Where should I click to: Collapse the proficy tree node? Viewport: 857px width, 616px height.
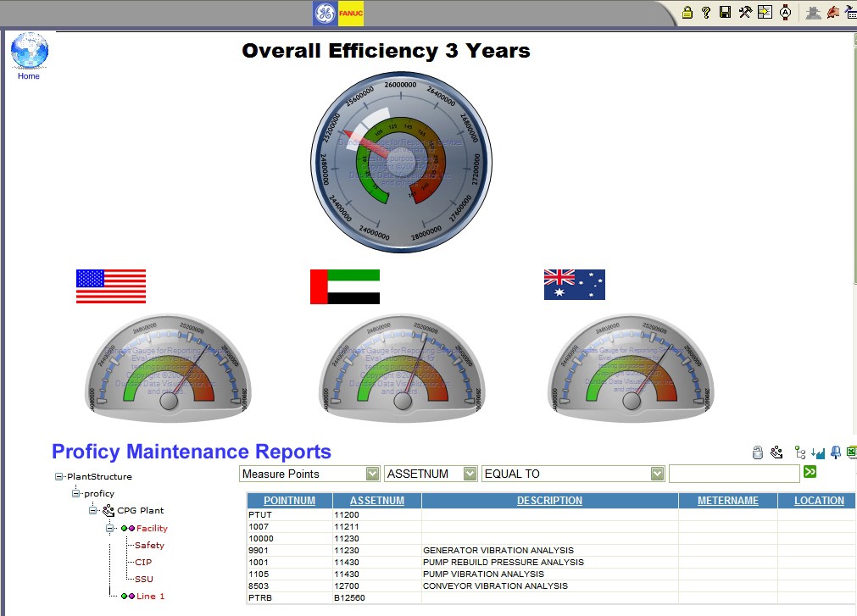[x=76, y=494]
